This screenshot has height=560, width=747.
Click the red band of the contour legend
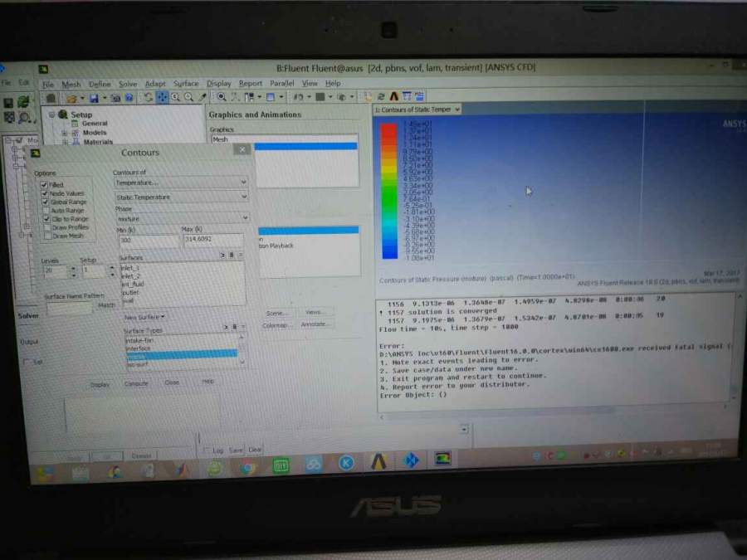[389, 131]
